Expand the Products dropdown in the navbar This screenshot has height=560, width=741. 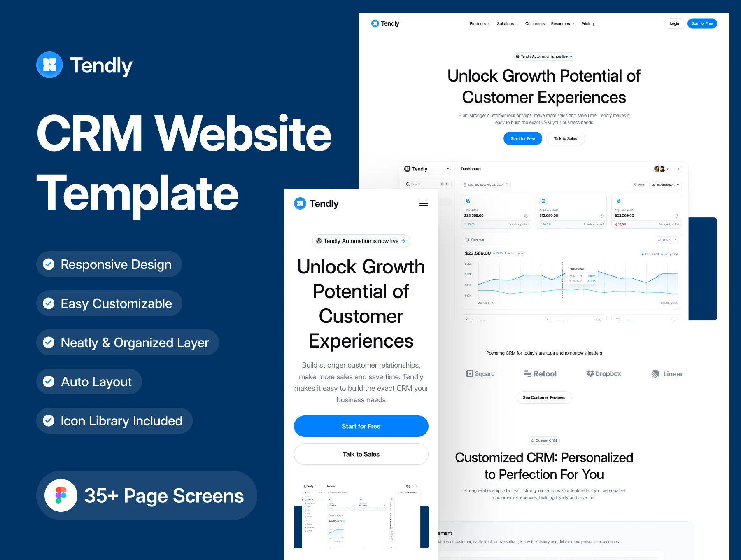click(x=480, y=24)
